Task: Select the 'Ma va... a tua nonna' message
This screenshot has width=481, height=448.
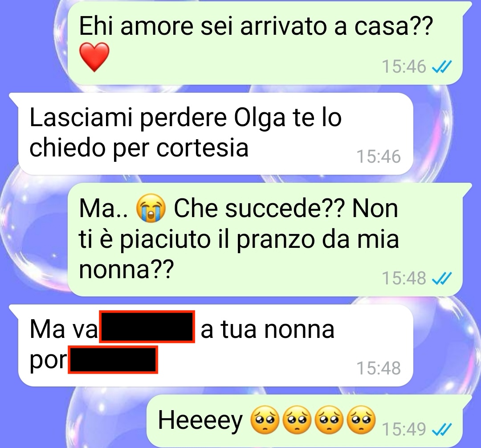Action: [x=212, y=345]
